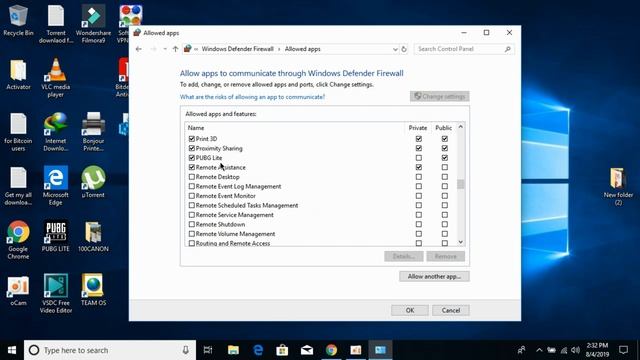Open Bonjour Printer shortcut on desktop
This screenshot has width=640, height=360.
93,131
